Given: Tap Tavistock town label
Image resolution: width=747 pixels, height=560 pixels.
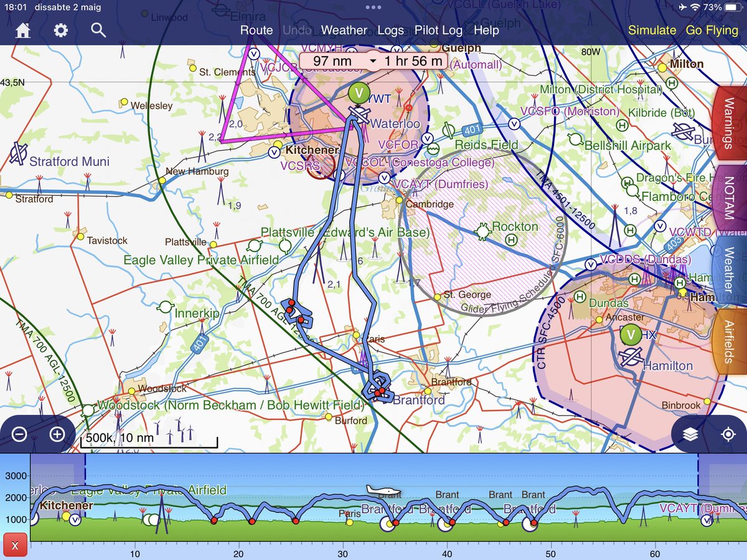Looking at the screenshot, I should [107, 240].
